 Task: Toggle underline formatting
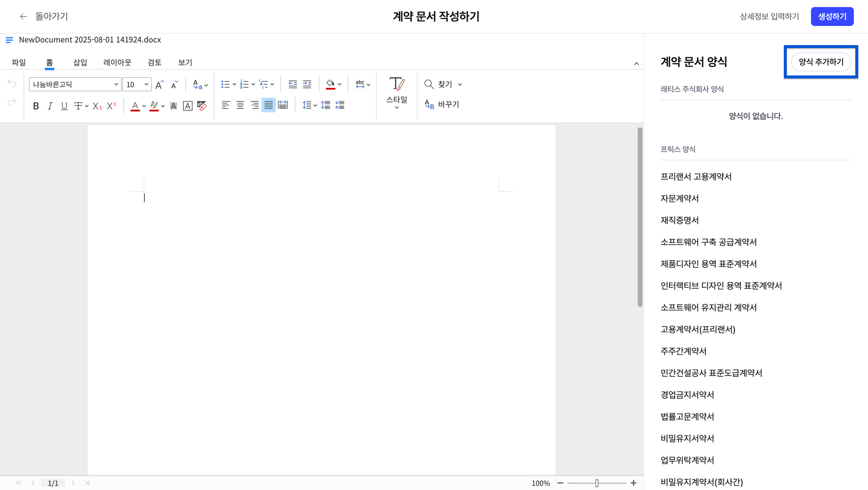[64, 106]
